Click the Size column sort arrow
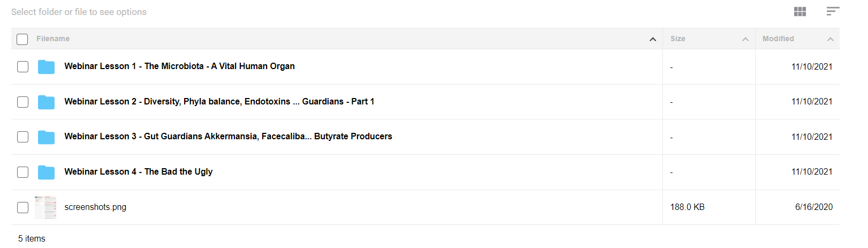The width and height of the screenshot is (868, 248). [x=745, y=39]
